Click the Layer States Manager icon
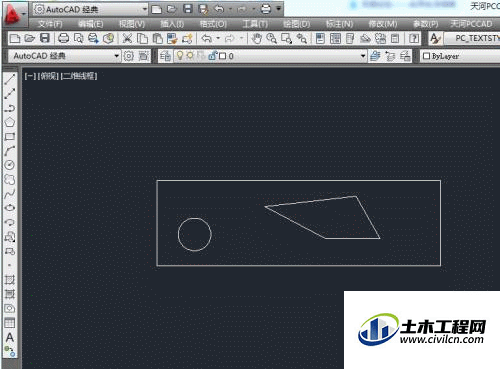 [x=405, y=56]
